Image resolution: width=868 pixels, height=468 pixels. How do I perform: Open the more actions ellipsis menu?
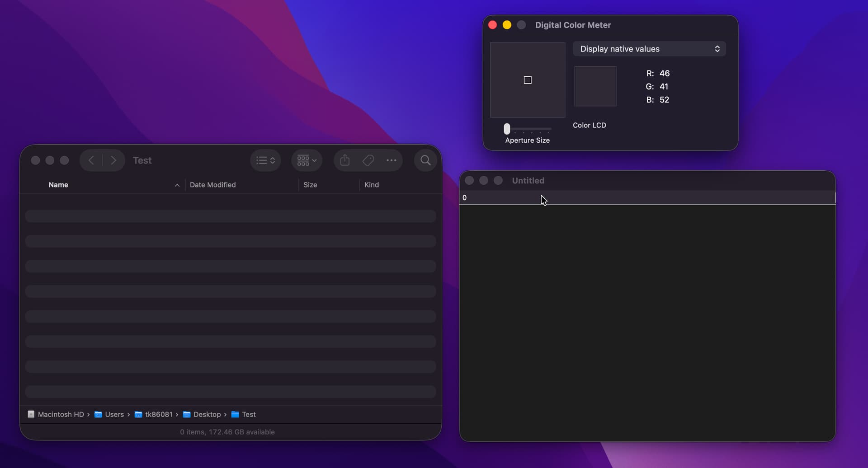[392, 160]
